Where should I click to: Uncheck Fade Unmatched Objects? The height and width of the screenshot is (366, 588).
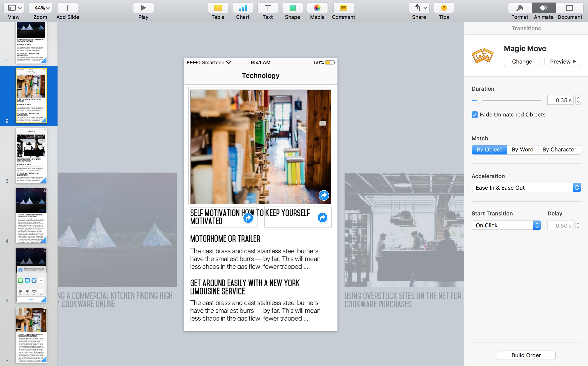coord(474,114)
